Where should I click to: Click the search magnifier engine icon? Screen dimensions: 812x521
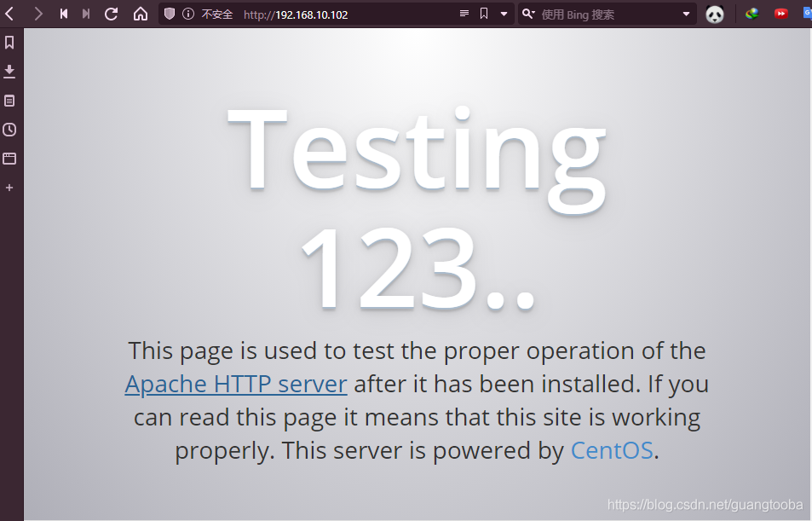coord(528,14)
